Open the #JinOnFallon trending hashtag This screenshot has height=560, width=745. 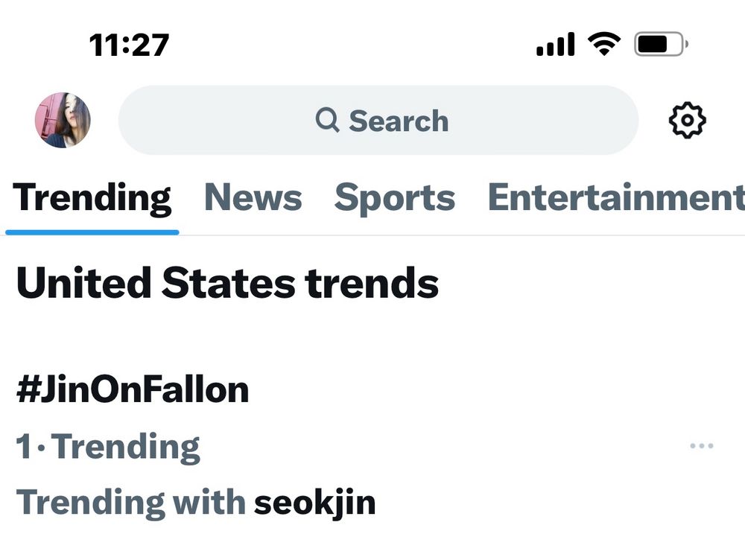pos(133,390)
